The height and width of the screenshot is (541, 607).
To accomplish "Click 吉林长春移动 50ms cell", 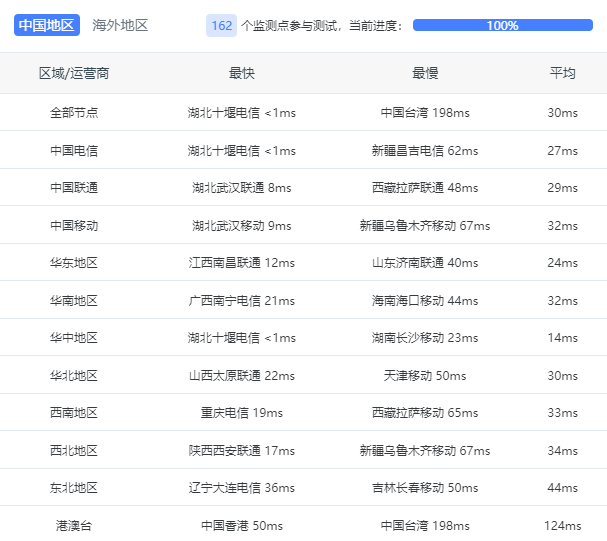I will click(x=425, y=488).
